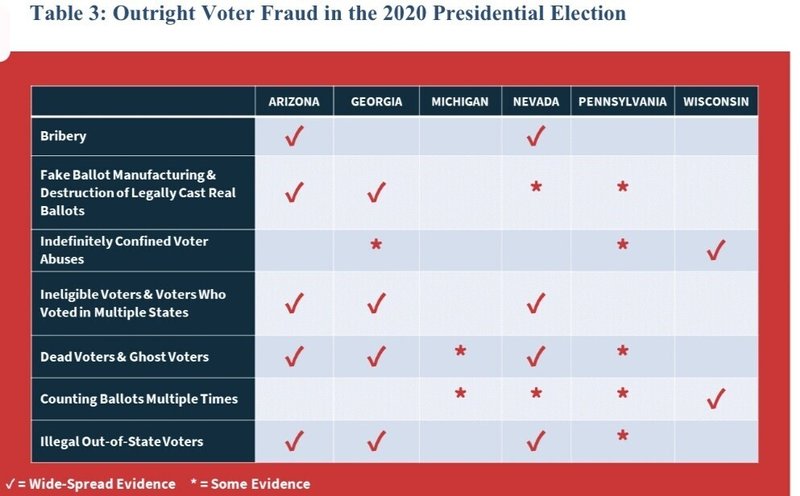800x496 pixels.
Task: Click the Nevada Bribery checkmark
Action: [536, 136]
